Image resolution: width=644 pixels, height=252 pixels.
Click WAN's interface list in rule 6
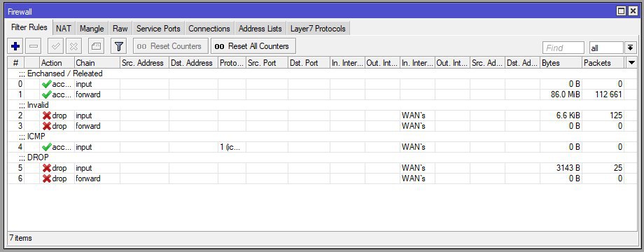click(x=417, y=178)
